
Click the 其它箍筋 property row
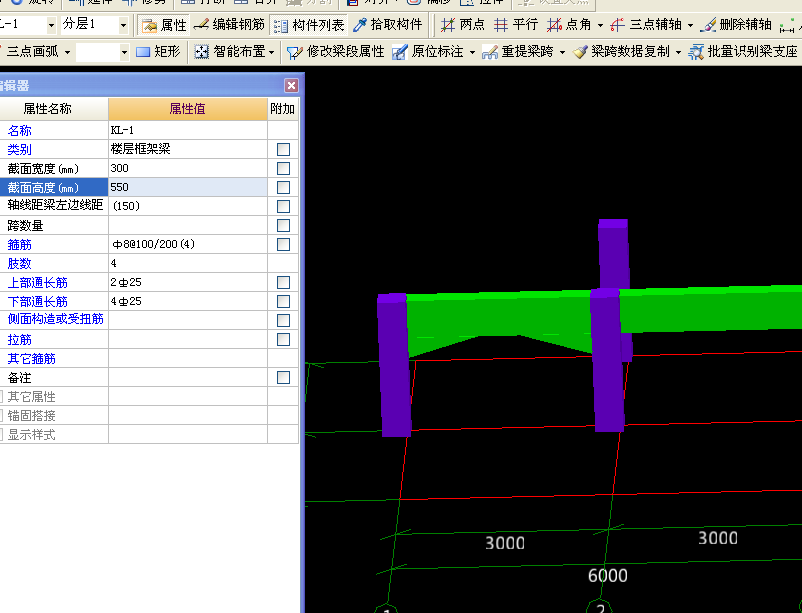click(x=149, y=358)
